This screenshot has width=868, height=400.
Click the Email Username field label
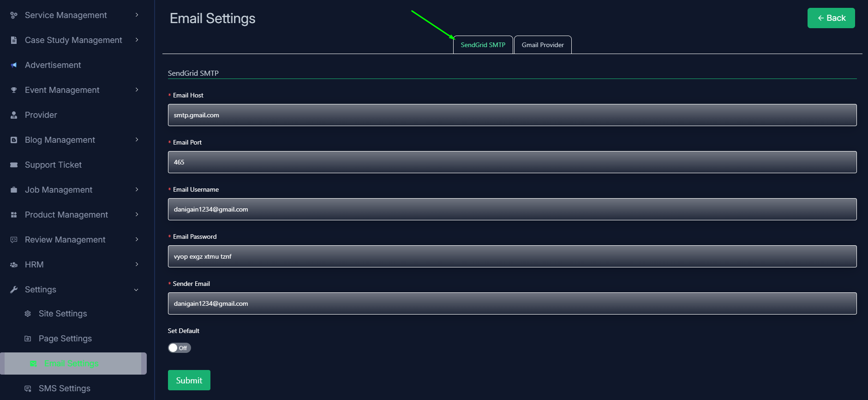196,189
